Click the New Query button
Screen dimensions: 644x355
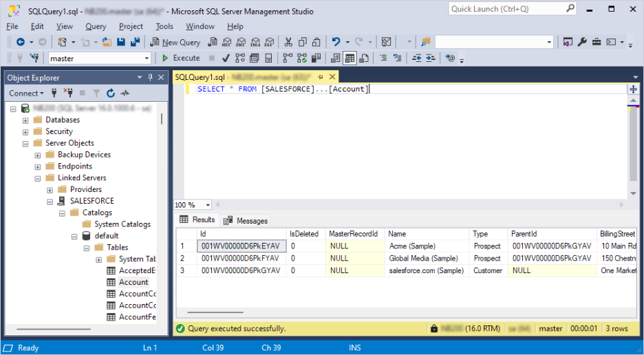click(x=175, y=43)
